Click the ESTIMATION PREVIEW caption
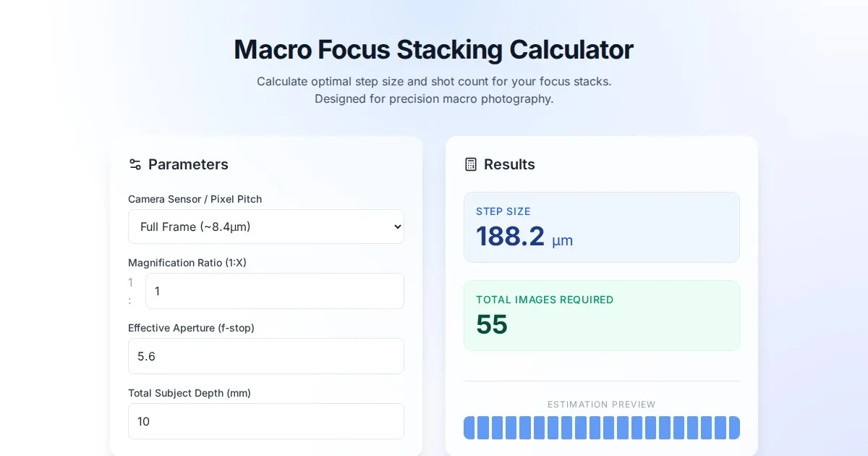 (601, 405)
